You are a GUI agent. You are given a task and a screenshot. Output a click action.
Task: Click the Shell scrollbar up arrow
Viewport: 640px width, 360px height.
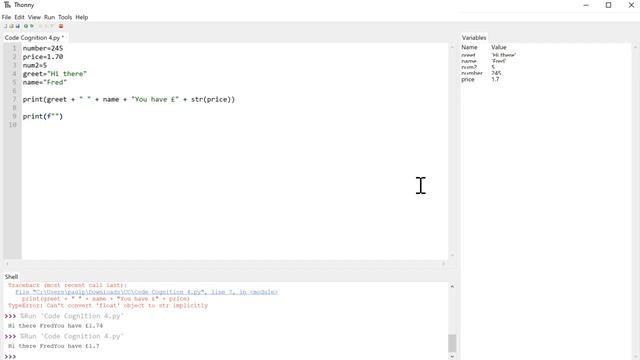click(452, 287)
